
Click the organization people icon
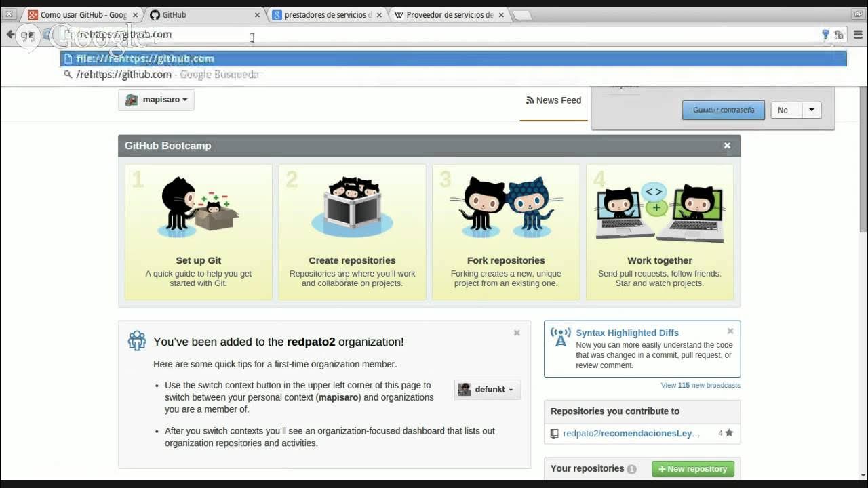click(x=137, y=340)
